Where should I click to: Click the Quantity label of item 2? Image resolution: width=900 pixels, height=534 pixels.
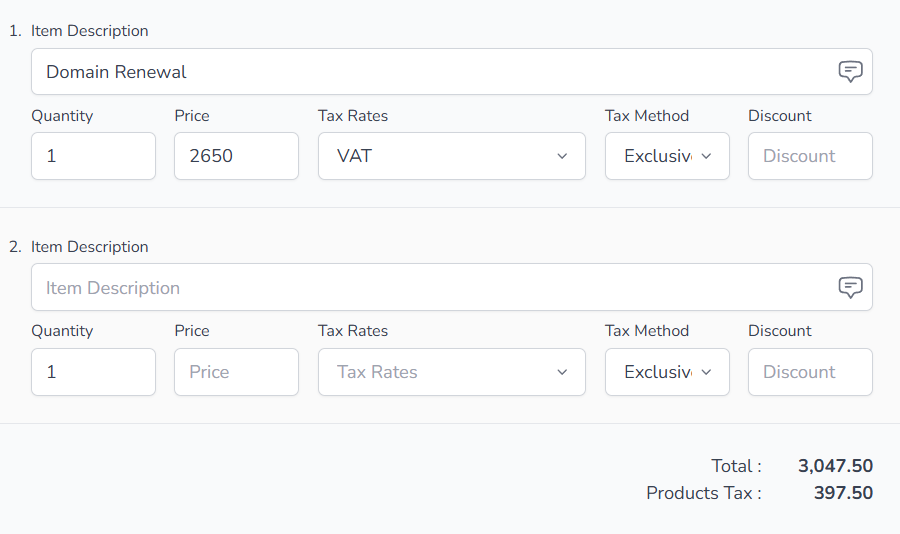point(62,331)
